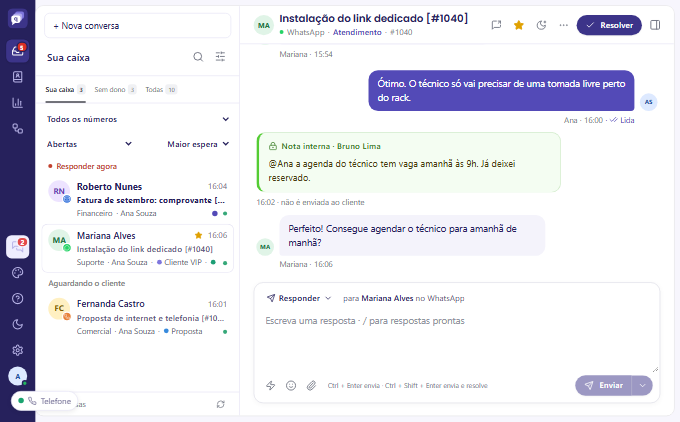The height and width of the screenshot is (422, 680).
Task: Click Mariana's message about agendar técnico
Action: (412, 236)
